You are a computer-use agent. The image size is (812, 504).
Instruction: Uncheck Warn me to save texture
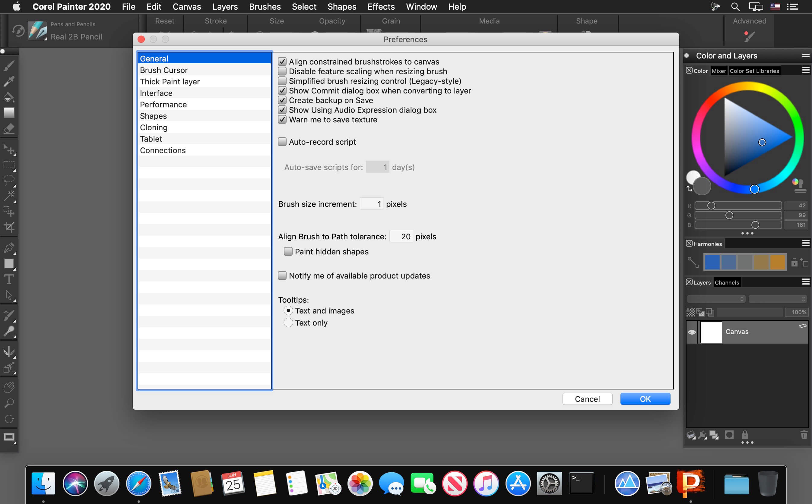coord(282,120)
